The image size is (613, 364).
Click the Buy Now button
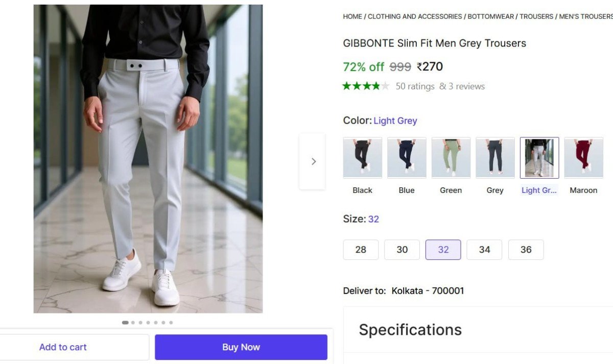(241, 347)
